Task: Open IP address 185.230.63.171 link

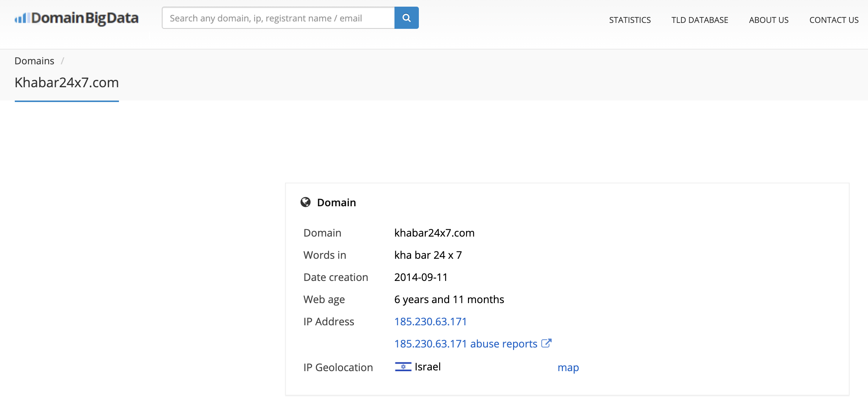Action: pos(430,322)
